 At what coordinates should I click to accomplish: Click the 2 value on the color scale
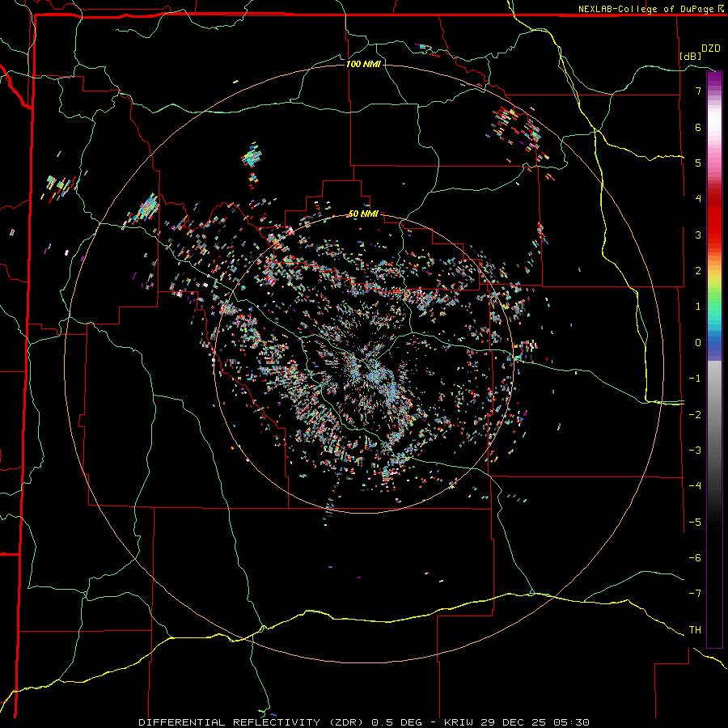pyautogui.click(x=698, y=271)
